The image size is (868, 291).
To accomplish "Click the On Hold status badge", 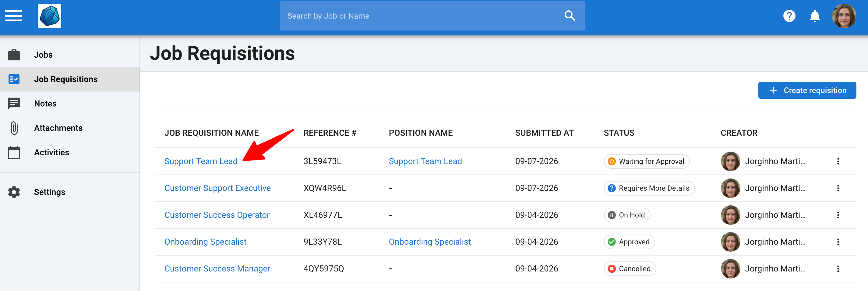I will (x=627, y=215).
